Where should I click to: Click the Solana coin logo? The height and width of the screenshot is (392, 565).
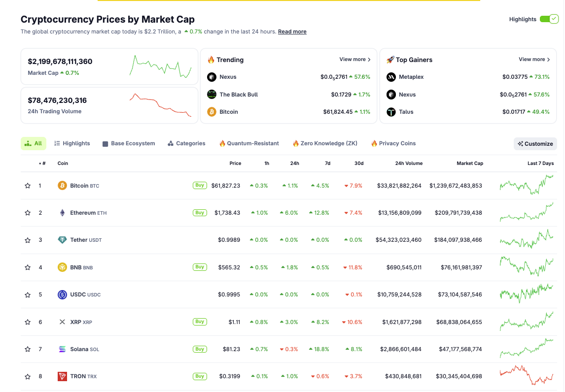pyautogui.click(x=62, y=349)
